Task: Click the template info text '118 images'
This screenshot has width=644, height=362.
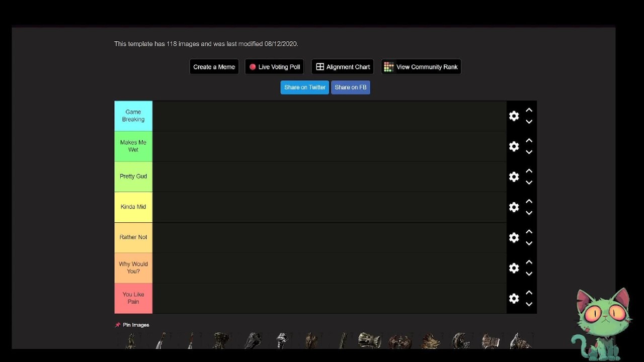Action: point(183,44)
